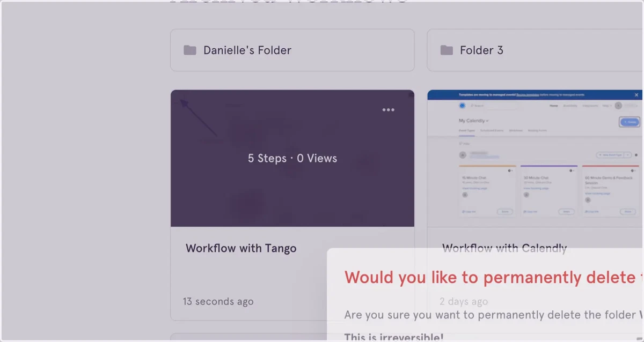The image size is (644, 342).
Task: Open the Workflow with Tango thumbnail
Action: [x=292, y=158]
